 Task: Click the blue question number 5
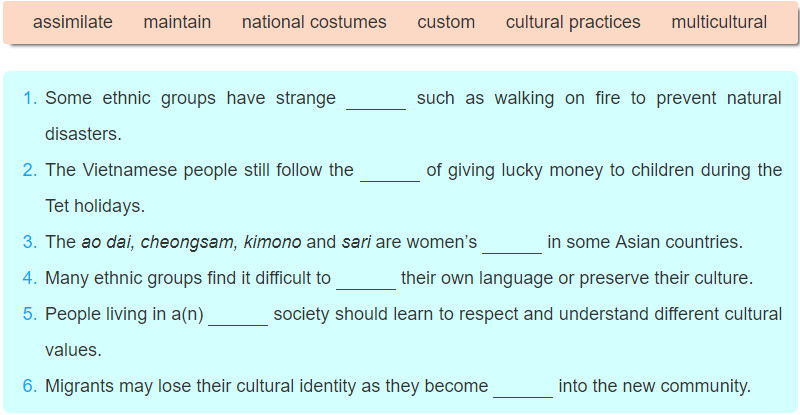29,315
